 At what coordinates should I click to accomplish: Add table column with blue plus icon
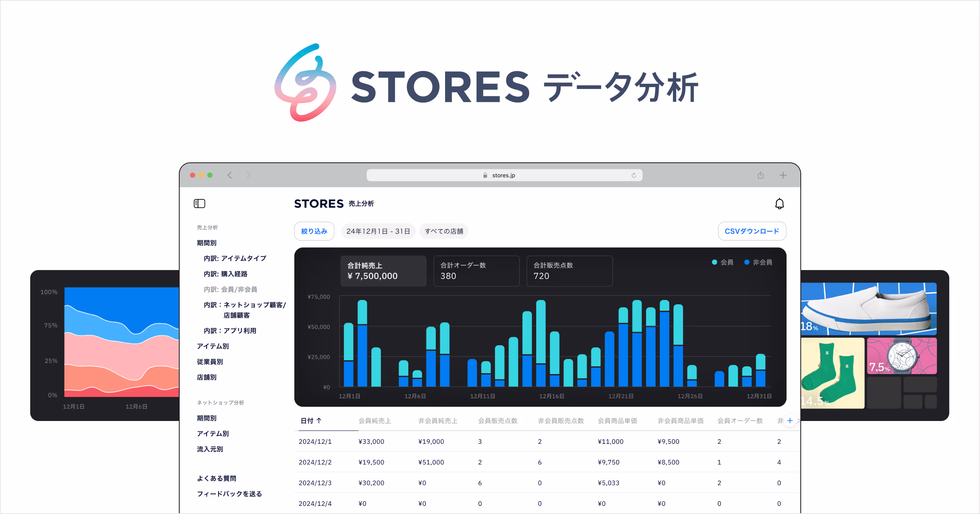point(790,421)
